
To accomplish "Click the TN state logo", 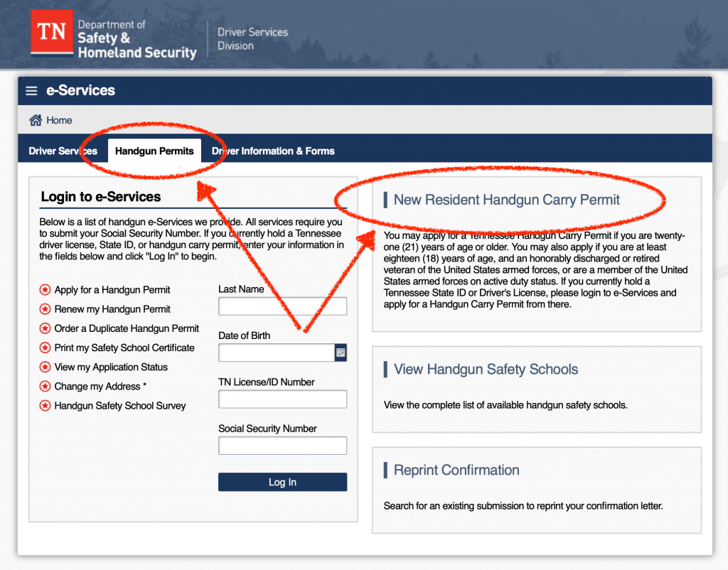I will tap(52, 32).
